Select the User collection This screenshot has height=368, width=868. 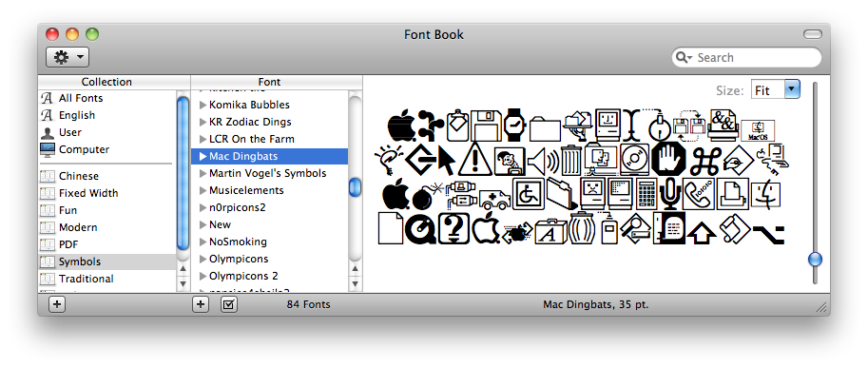point(106,132)
